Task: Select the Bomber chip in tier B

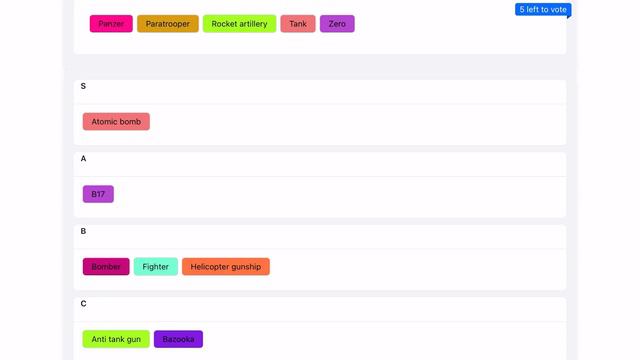Action: 106,267
